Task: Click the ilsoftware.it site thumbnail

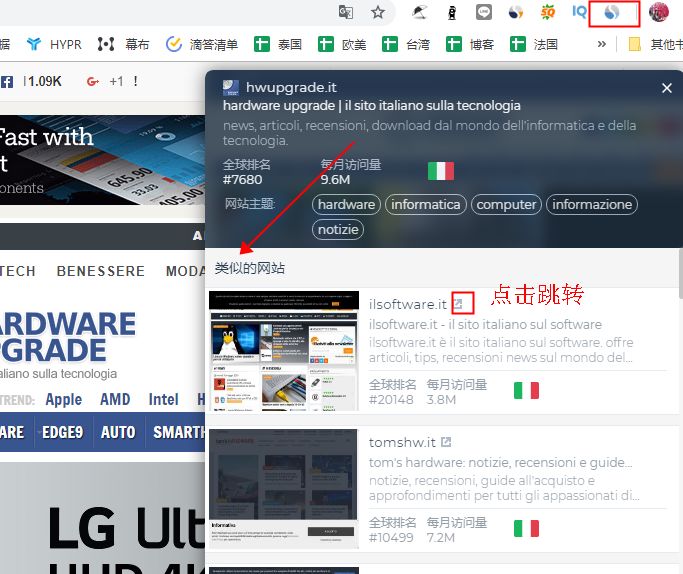Action: [x=284, y=351]
